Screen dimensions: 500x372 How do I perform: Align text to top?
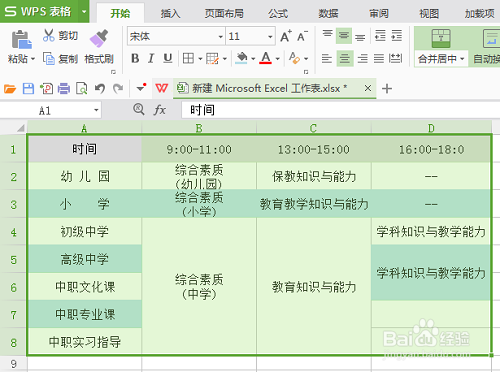pos(327,34)
